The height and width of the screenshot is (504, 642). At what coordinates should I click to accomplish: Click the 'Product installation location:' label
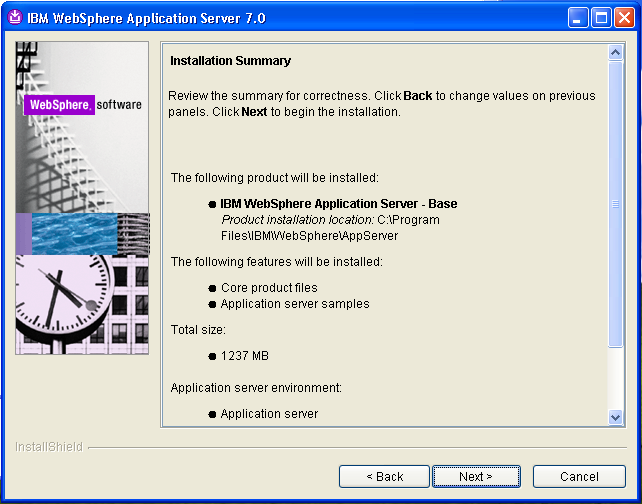[x=298, y=220]
